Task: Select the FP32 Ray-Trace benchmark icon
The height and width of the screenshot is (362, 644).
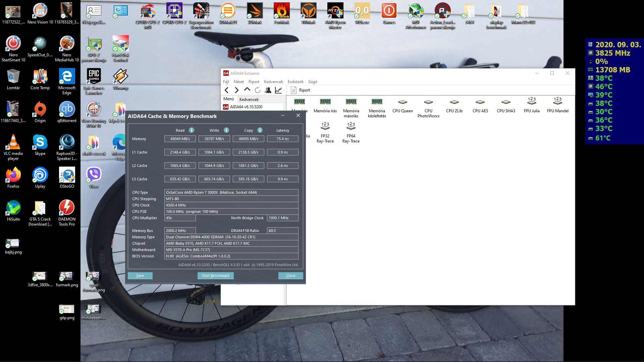Action: pos(325,133)
